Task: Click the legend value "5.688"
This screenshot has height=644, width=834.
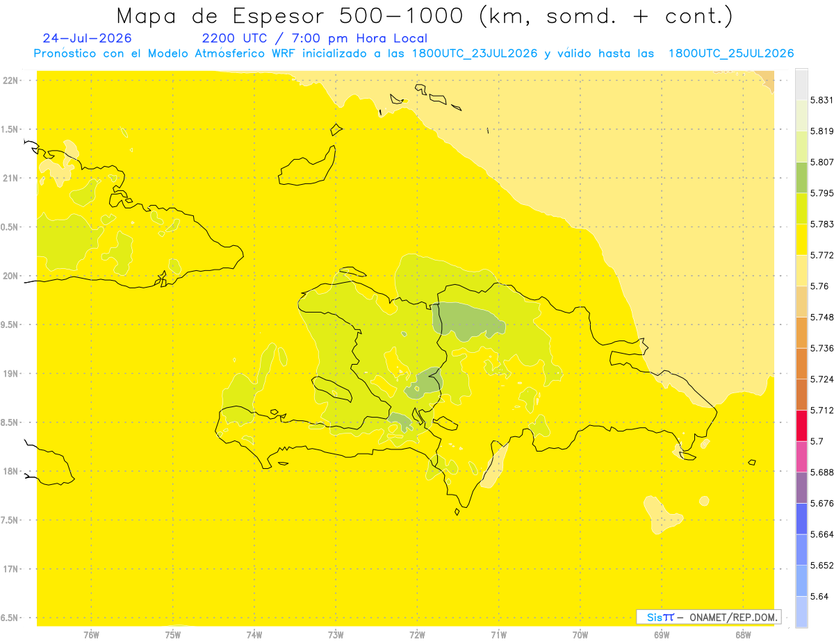Action: [823, 472]
